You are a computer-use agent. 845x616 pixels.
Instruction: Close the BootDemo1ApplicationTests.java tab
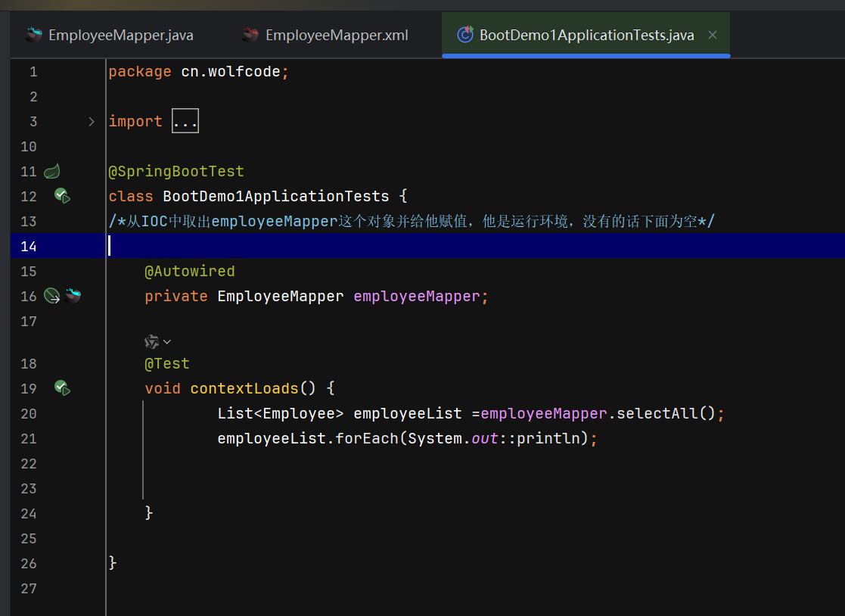click(713, 35)
